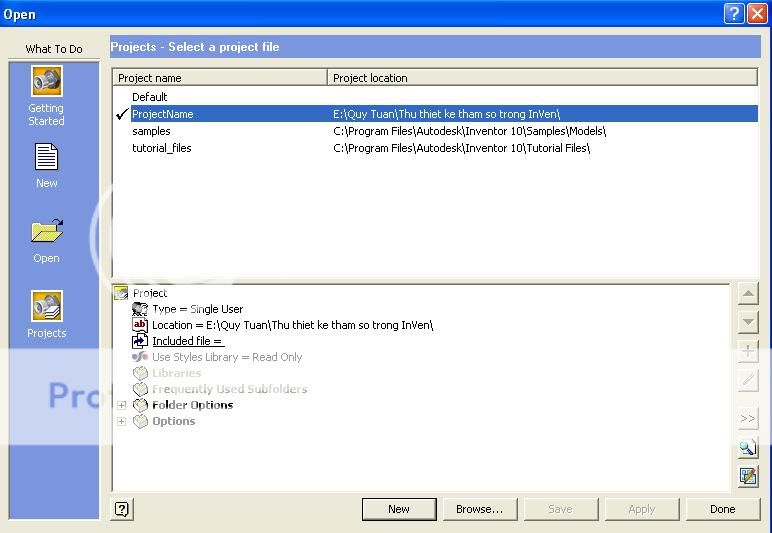Select the Type = Single User icon
Viewport: 772px width, 533px height.
140,309
